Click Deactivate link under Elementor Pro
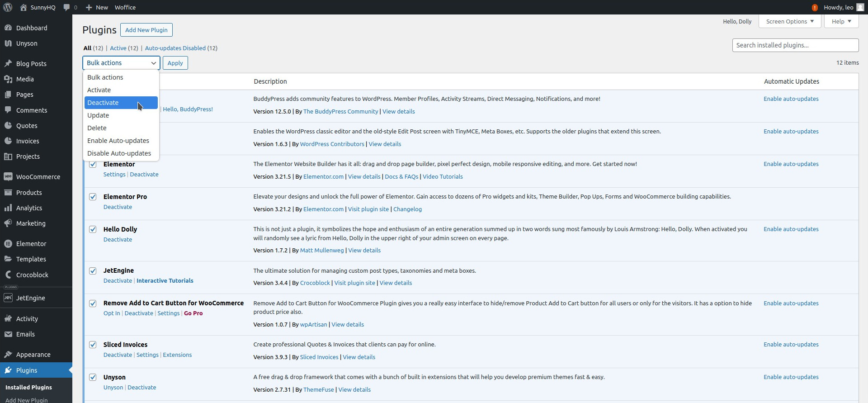This screenshot has height=403, width=868. (x=118, y=207)
